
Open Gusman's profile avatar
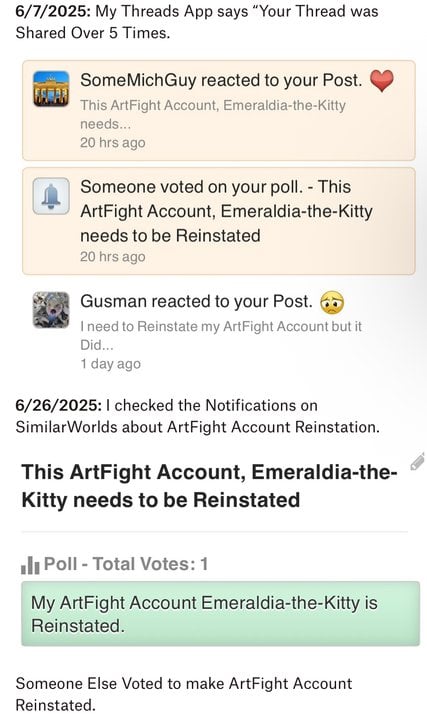point(51,310)
